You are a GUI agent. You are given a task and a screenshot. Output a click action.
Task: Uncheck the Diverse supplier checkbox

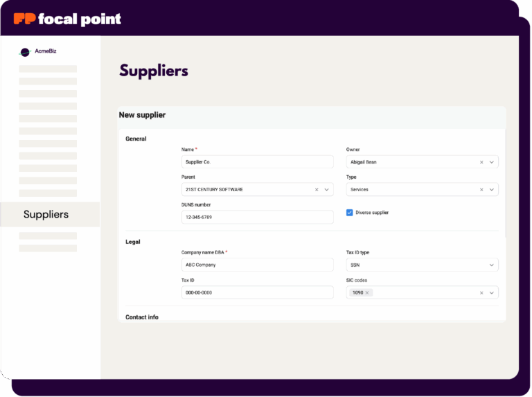350,213
